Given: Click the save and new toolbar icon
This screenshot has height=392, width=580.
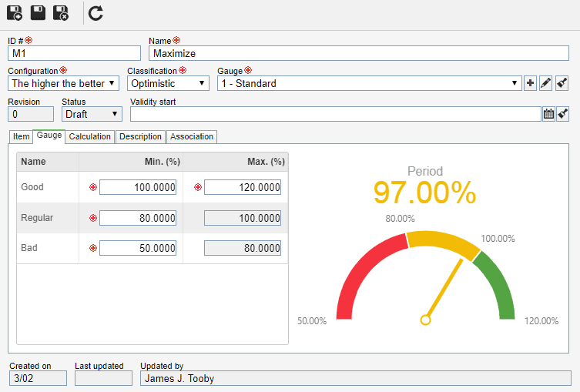Looking at the screenshot, I should pyautogui.click(x=15, y=12).
